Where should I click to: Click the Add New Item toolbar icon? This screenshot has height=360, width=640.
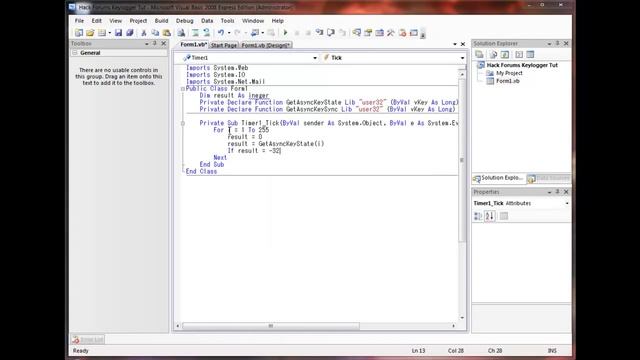click(102, 33)
